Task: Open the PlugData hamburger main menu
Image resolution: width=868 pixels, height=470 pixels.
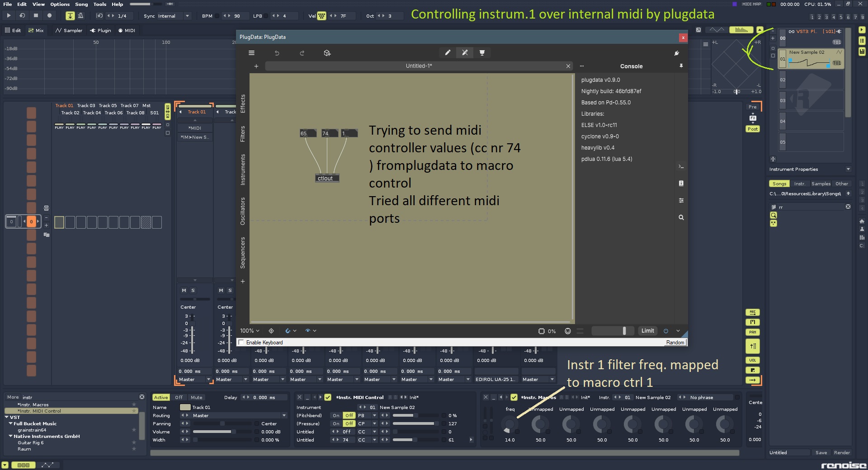Action: [251, 53]
